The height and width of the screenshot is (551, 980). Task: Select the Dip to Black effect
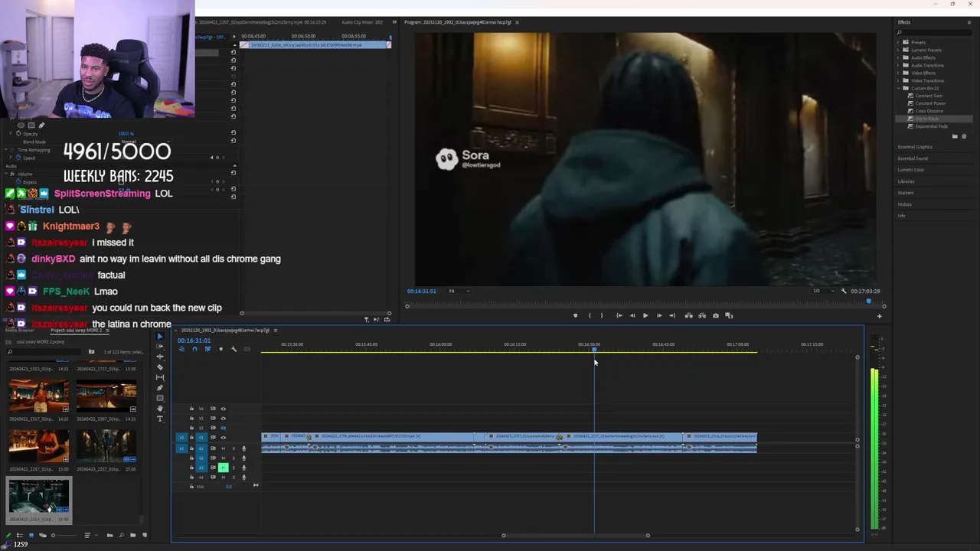tap(926, 119)
